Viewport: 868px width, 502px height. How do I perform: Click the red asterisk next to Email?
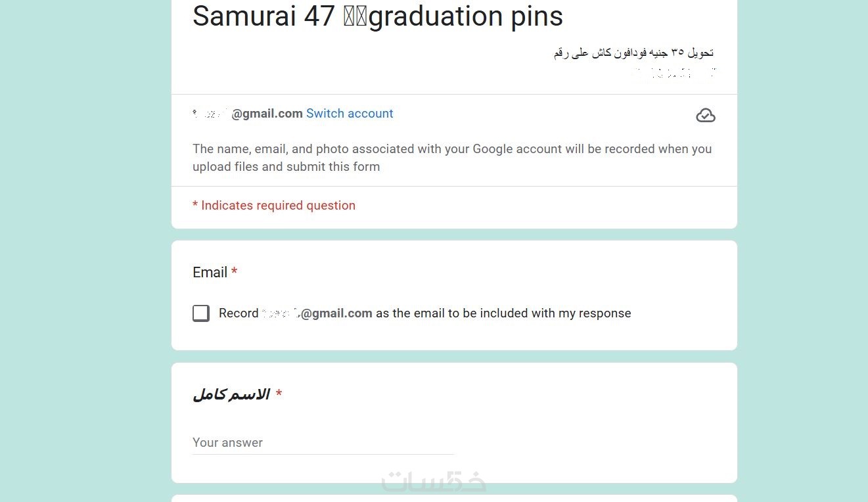click(235, 273)
